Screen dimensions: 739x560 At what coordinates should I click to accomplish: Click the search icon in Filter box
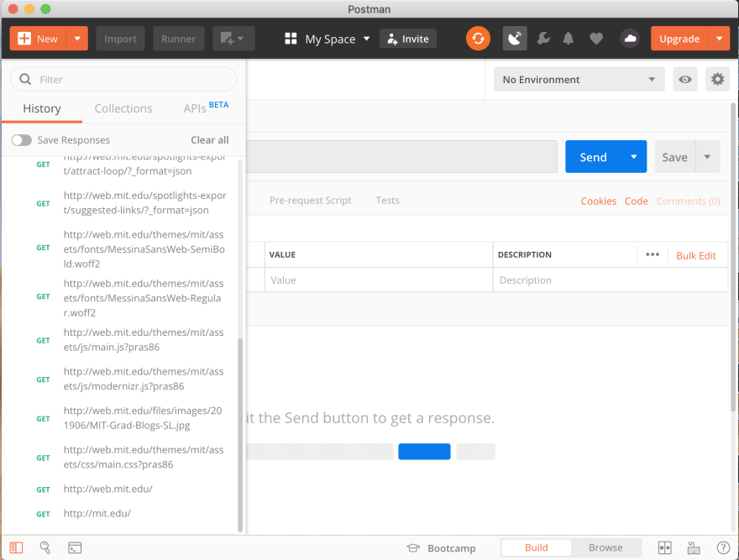coord(25,79)
